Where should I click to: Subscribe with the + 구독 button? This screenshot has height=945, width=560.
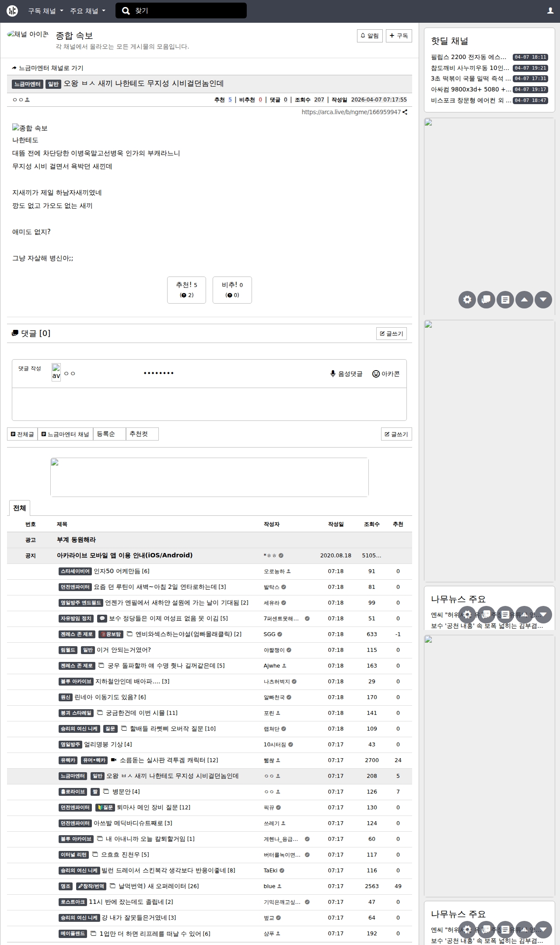pos(399,36)
